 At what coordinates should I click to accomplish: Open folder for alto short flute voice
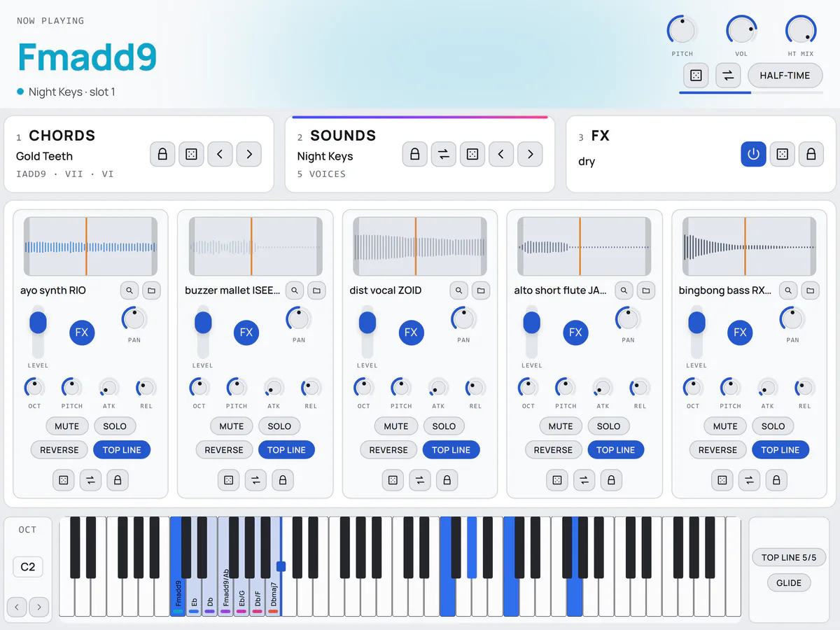645,290
